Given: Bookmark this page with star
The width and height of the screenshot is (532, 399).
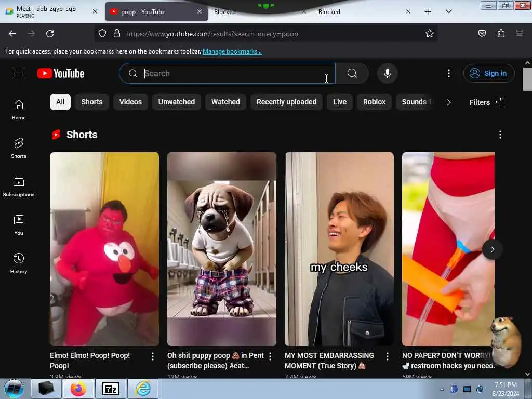Looking at the screenshot, I should click(x=430, y=33).
